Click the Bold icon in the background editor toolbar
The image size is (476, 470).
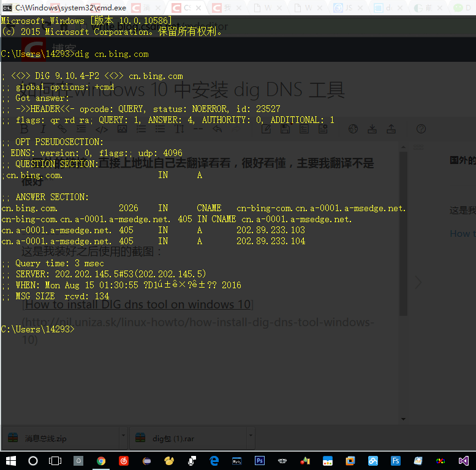(25, 129)
